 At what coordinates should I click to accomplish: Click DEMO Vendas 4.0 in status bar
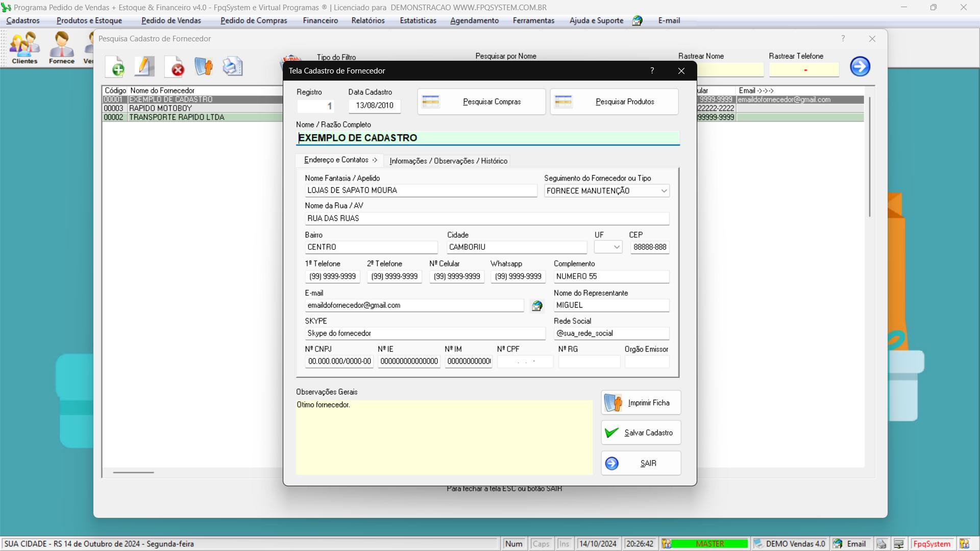pyautogui.click(x=790, y=544)
